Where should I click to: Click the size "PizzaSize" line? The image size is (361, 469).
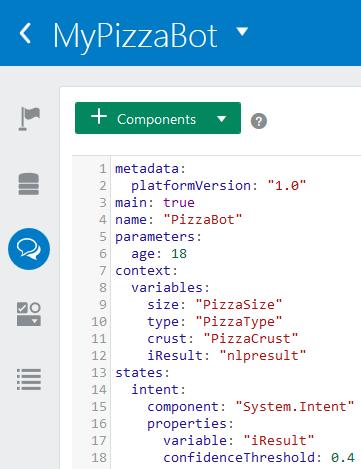coord(215,304)
